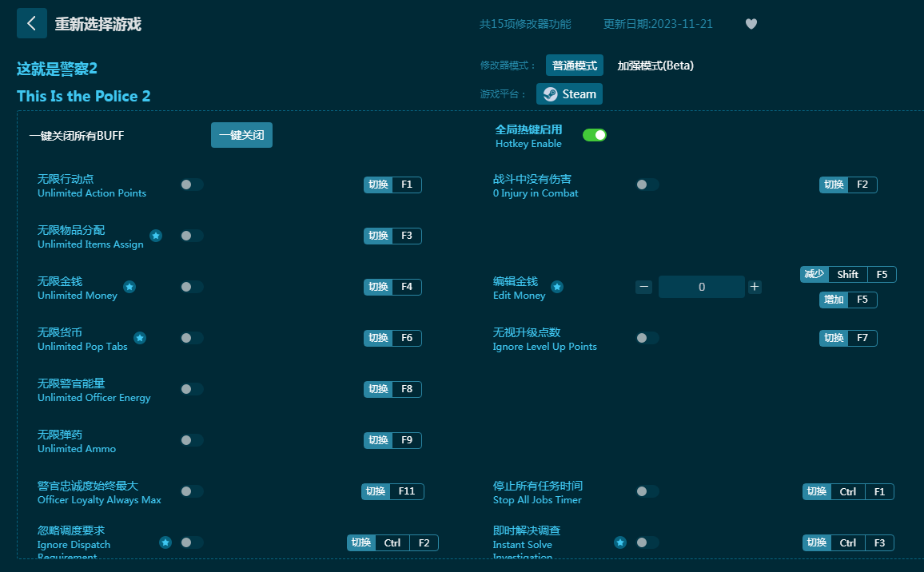Toggle Unlimited Action Points switch
Screen dimensions: 924x572
pos(192,185)
